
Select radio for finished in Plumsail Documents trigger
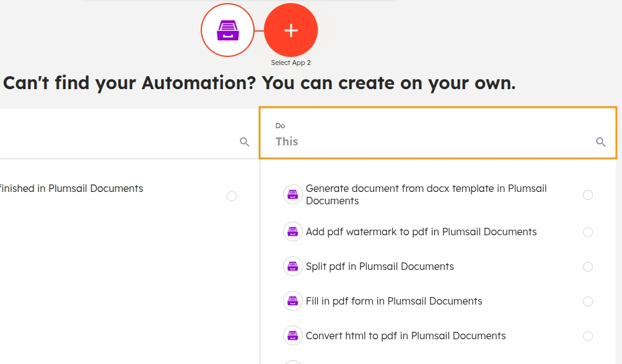point(232,196)
